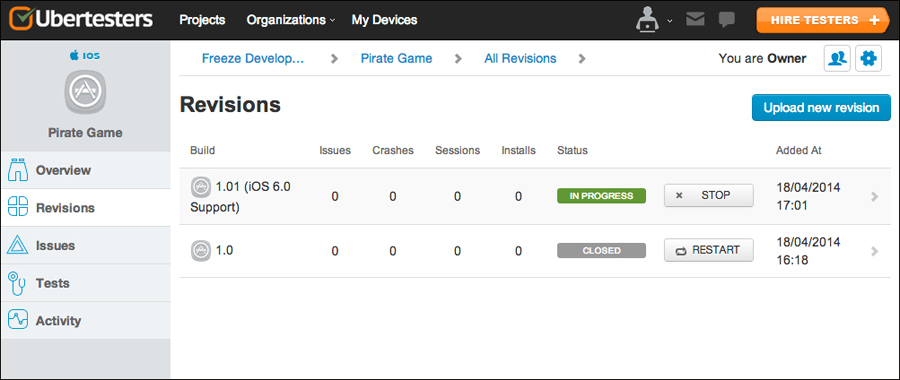The image size is (900, 380).
Task: Open row arrow for build 1.01
Action: pos(874,196)
